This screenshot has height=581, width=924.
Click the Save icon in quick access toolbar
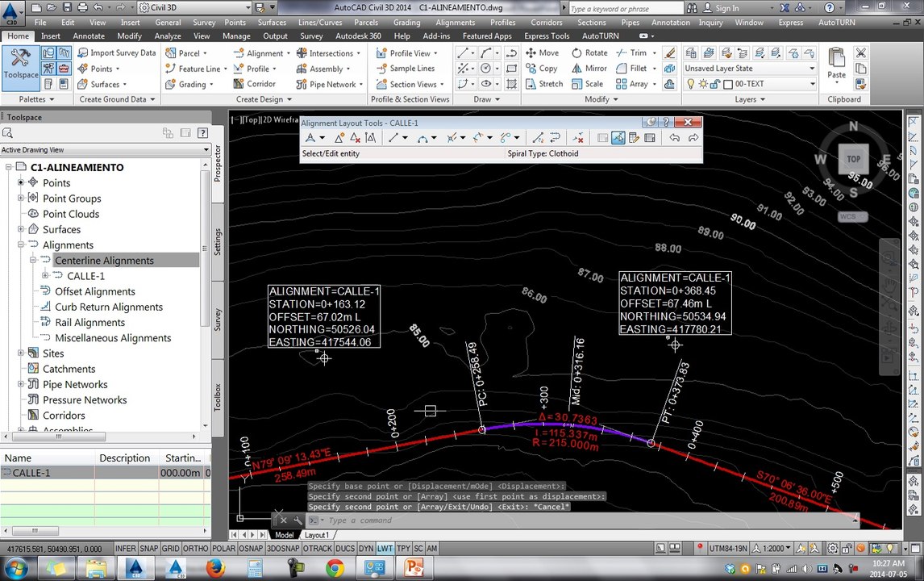67,8
